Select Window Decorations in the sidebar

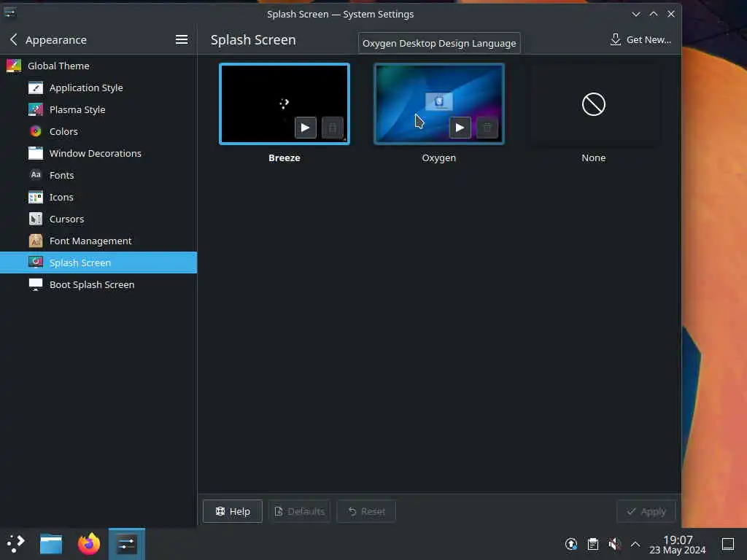click(98, 153)
